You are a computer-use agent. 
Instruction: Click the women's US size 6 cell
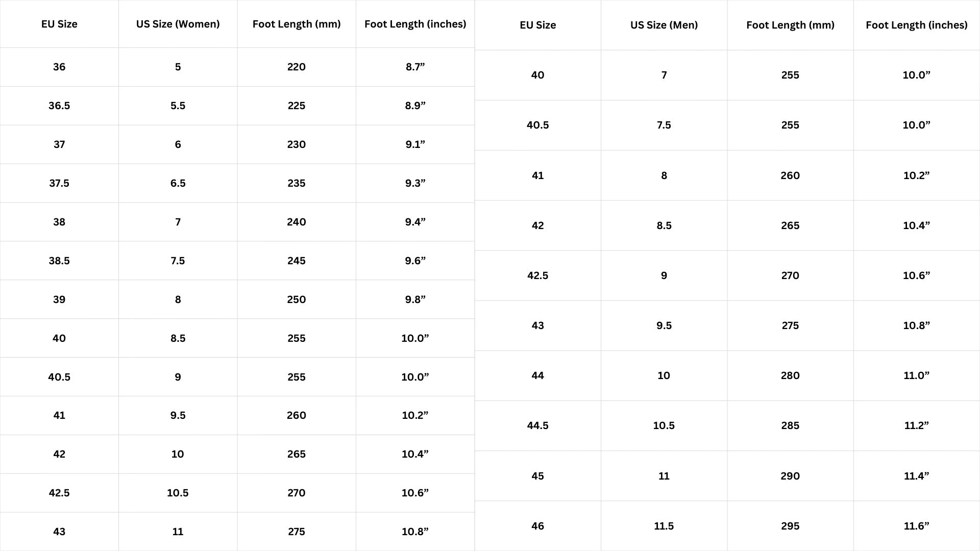(x=178, y=144)
